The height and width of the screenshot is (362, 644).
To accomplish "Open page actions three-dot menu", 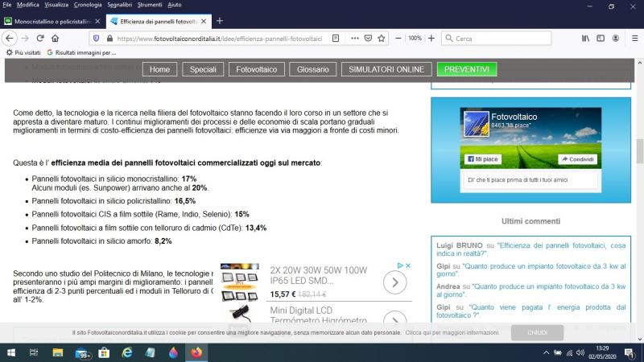I will 355,38.
